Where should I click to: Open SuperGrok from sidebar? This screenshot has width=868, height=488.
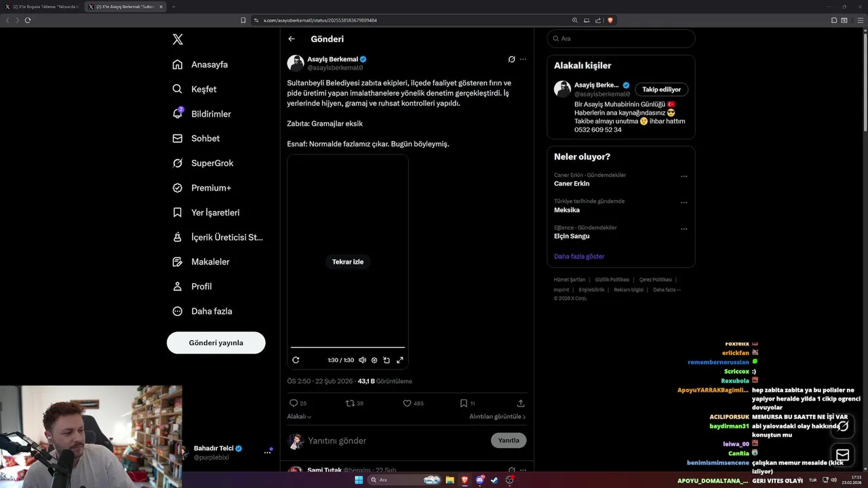point(203,163)
